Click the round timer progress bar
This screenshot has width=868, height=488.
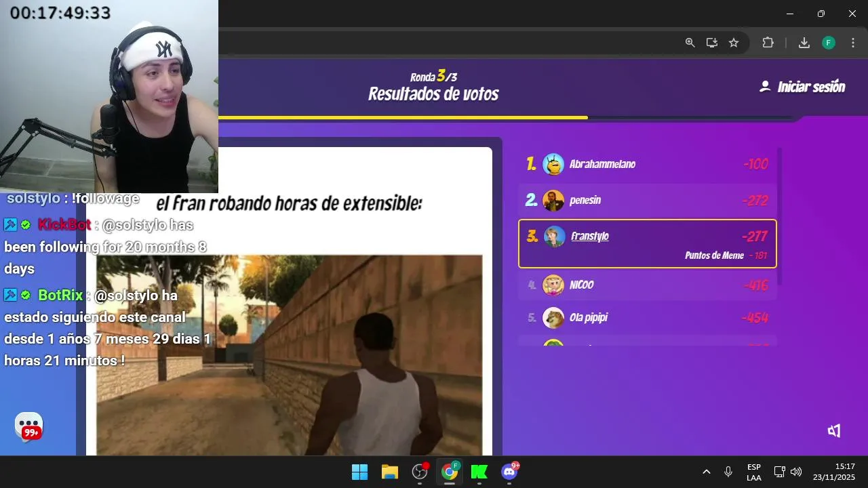(505, 118)
